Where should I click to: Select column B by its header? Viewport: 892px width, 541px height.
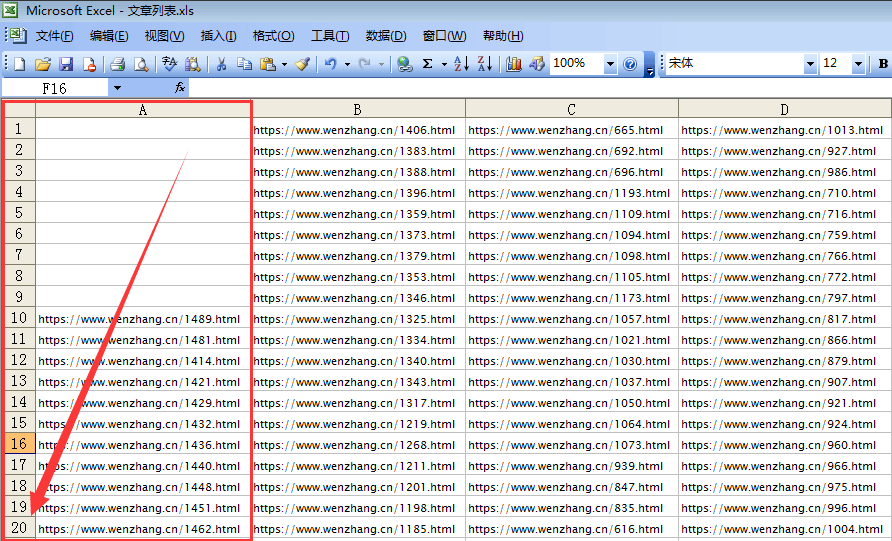(358, 109)
